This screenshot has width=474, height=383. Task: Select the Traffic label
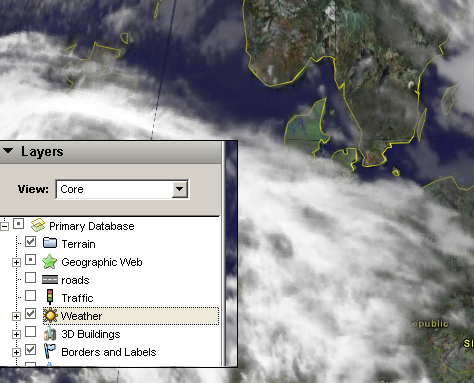[77, 298]
